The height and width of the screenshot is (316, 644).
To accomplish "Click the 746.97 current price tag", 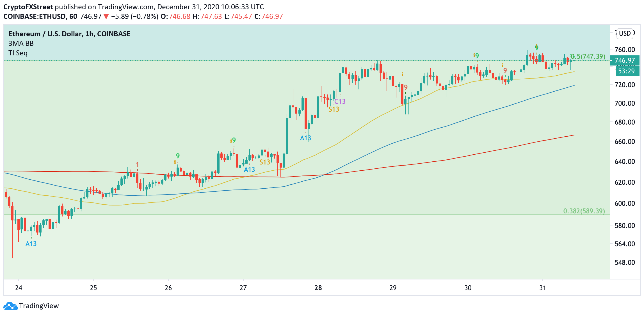I will 625,60.
